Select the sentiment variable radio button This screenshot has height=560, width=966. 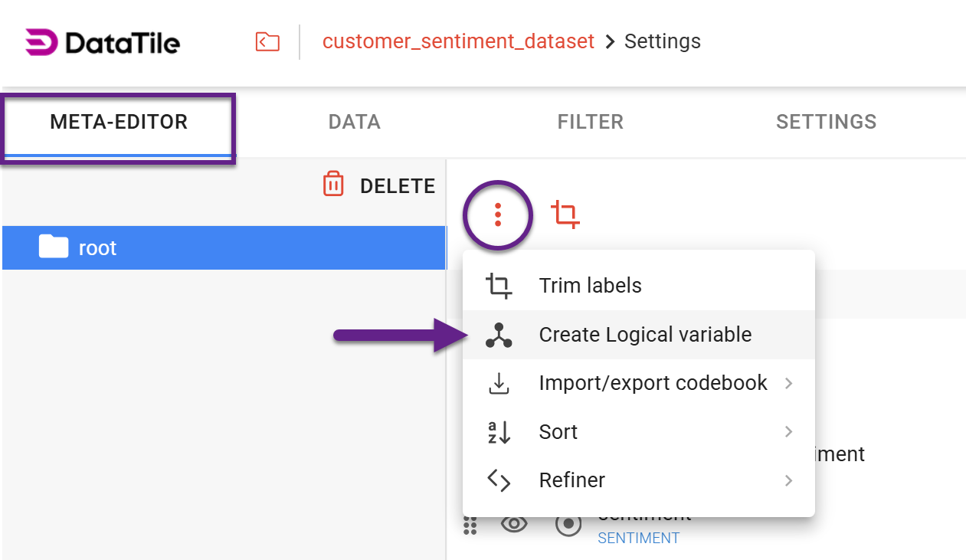[x=568, y=525]
